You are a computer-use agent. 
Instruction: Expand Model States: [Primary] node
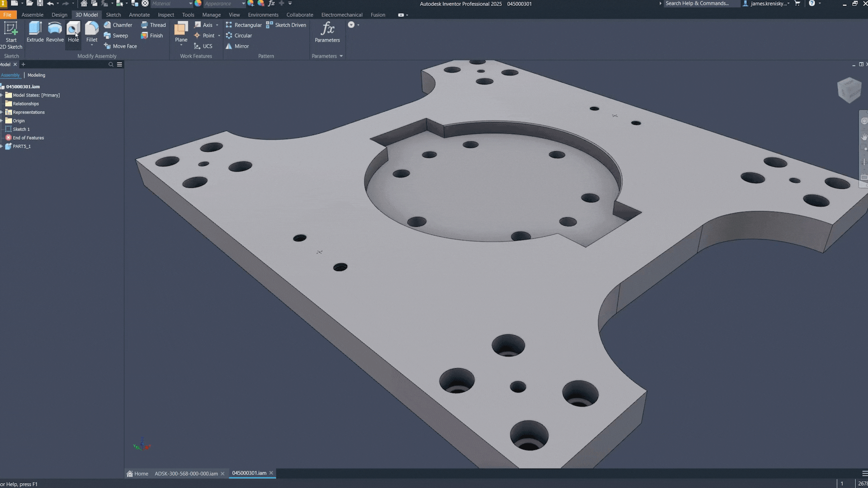(2, 95)
